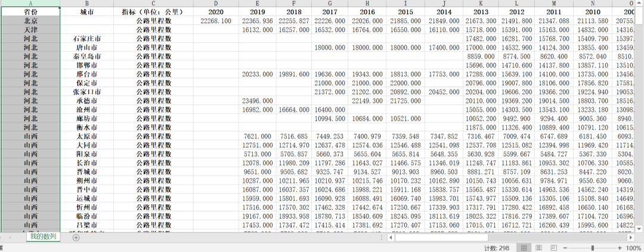Click the 2020 year header cell

tap(216, 12)
